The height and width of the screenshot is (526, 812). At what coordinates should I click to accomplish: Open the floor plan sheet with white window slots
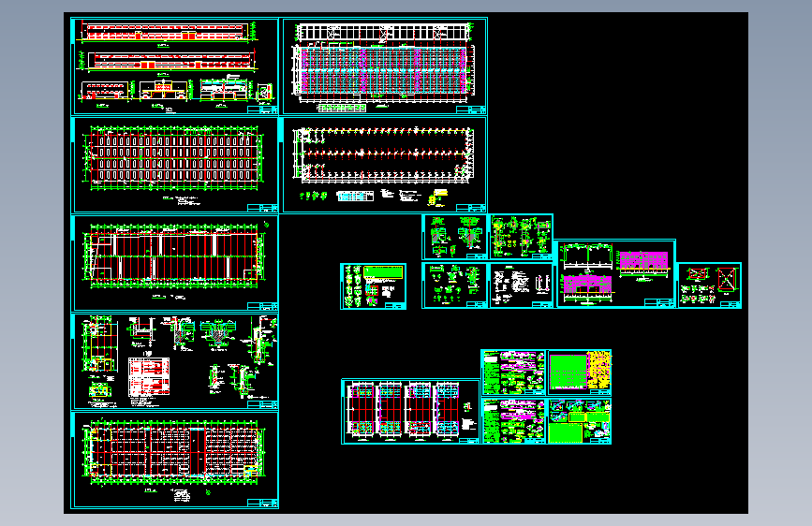coord(174,165)
